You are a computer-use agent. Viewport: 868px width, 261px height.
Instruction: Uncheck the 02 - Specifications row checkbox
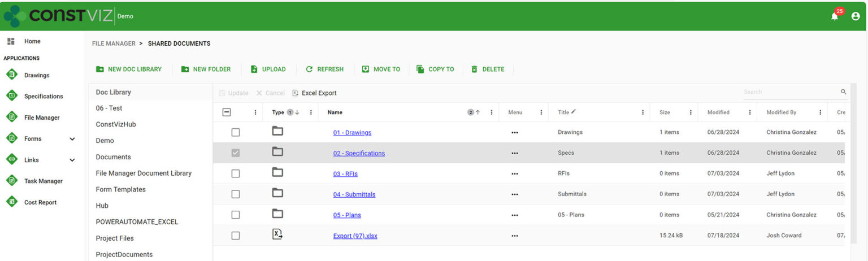click(236, 153)
